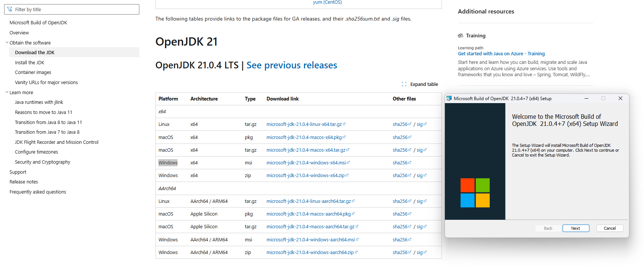Click the Setup window title bar installer icon

pos(449,99)
